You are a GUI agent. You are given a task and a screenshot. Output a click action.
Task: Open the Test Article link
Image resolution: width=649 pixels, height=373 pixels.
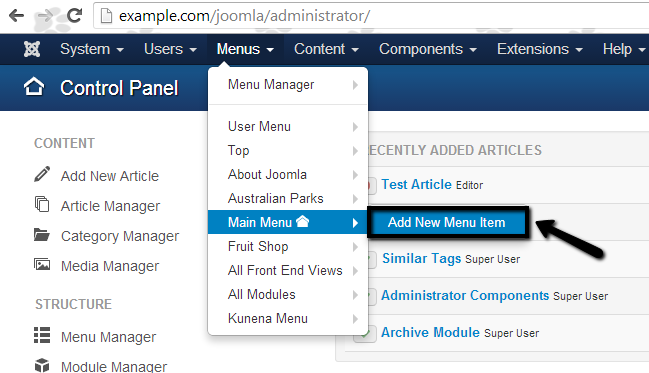pos(416,184)
